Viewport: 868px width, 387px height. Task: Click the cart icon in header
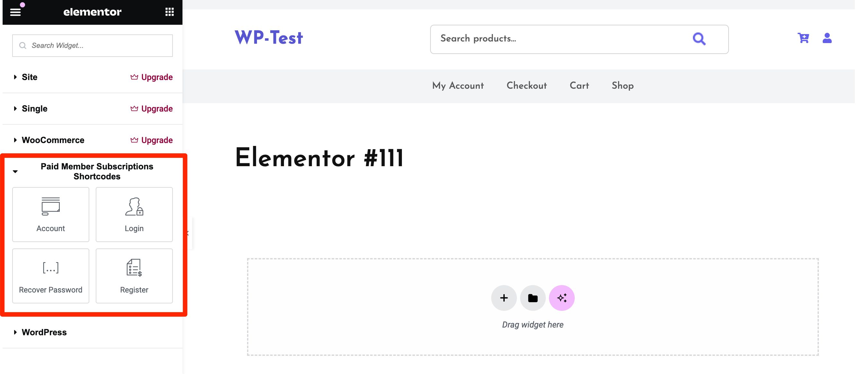tap(803, 38)
